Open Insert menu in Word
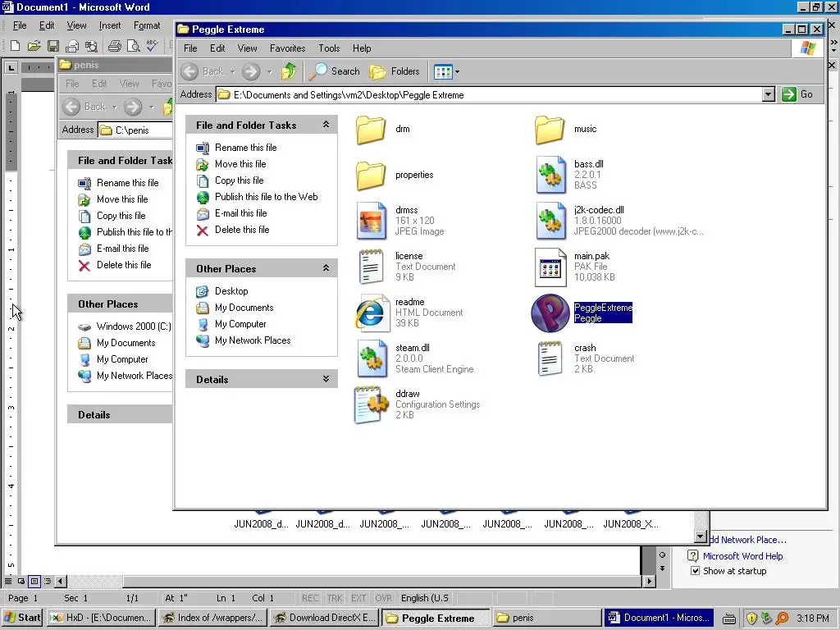Image resolution: width=840 pixels, height=630 pixels. pyautogui.click(x=110, y=25)
